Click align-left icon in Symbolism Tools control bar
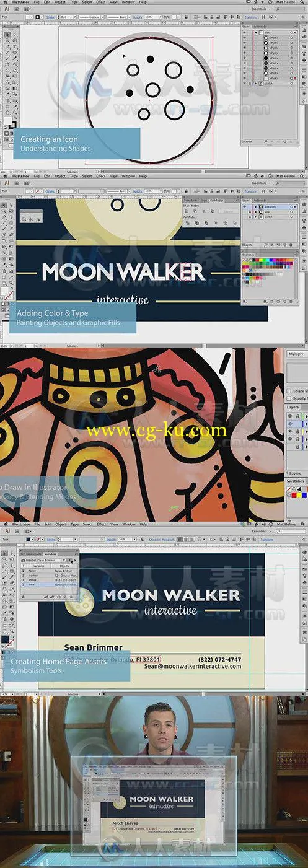308x868 pixels. point(180,539)
